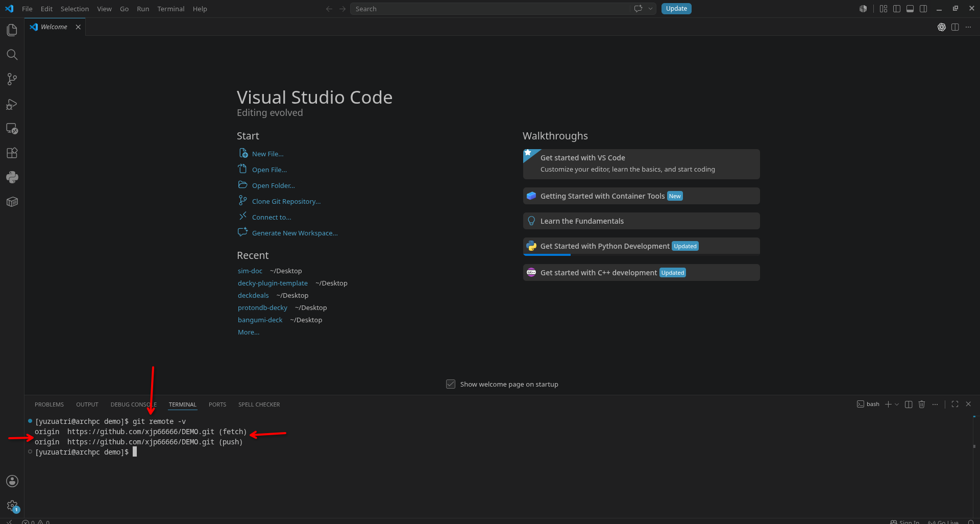This screenshot has height=524, width=980.
Task: Click Clone Git Repository... link
Action: (x=286, y=201)
